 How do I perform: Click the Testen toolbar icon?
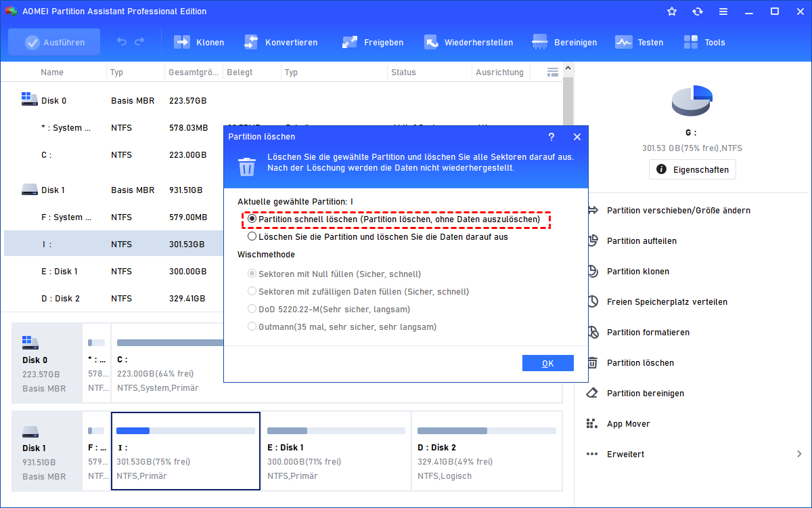tap(623, 42)
